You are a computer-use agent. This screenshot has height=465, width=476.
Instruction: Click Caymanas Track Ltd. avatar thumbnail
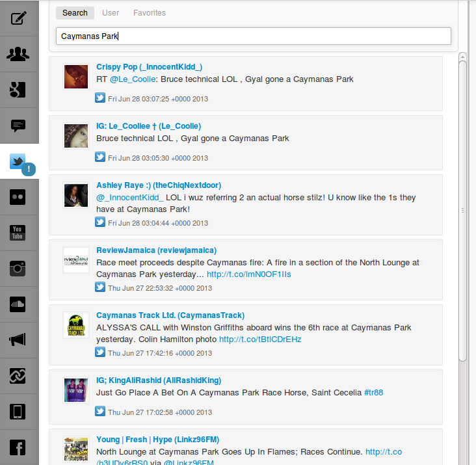pyautogui.click(x=76, y=325)
